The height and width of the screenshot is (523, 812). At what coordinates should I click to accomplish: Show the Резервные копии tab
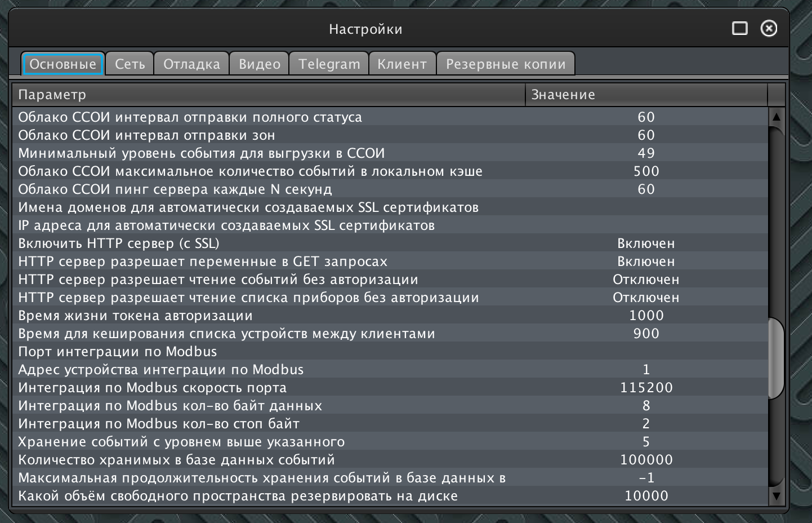point(506,64)
